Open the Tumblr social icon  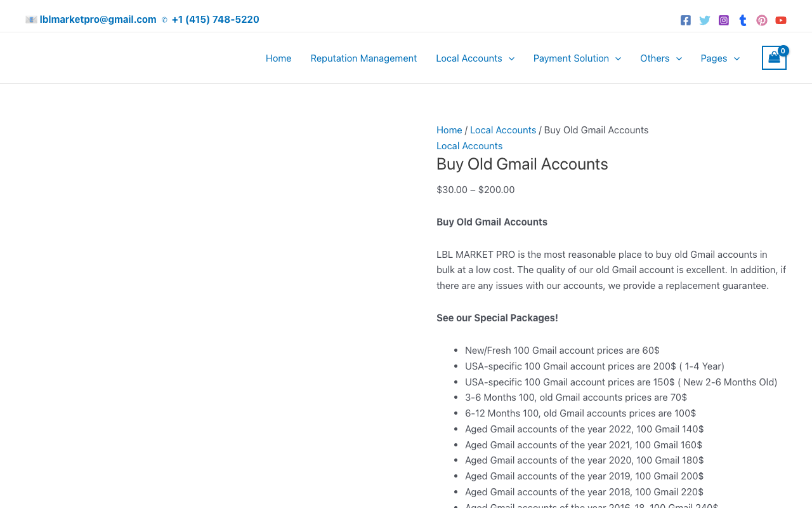[743, 20]
